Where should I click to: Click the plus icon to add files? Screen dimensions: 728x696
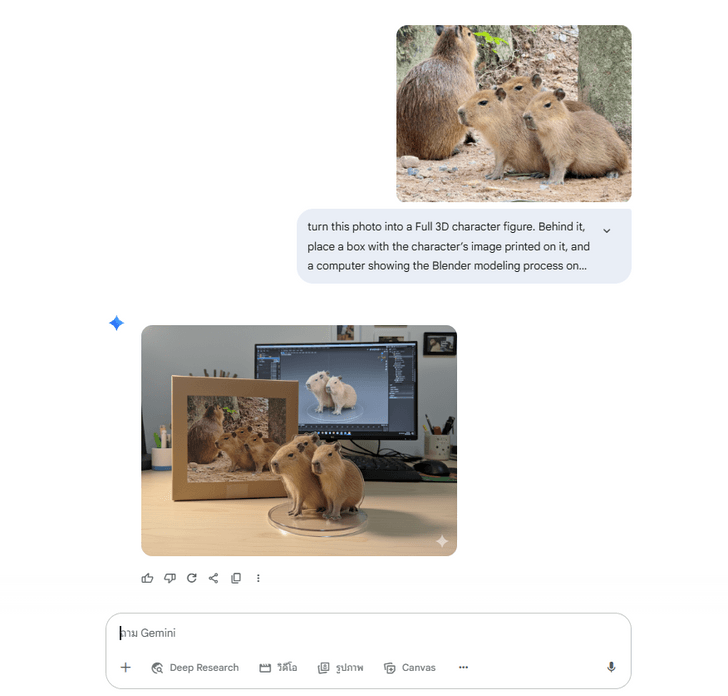point(126,667)
